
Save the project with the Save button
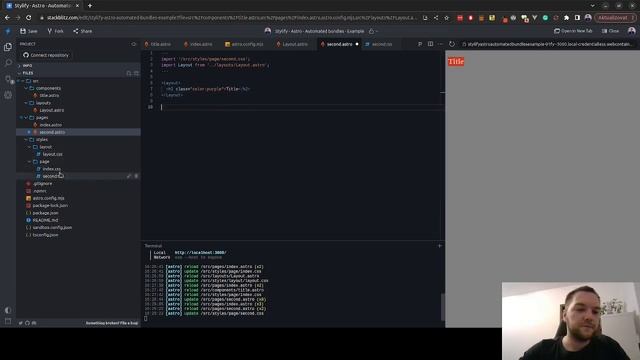tap(29, 31)
